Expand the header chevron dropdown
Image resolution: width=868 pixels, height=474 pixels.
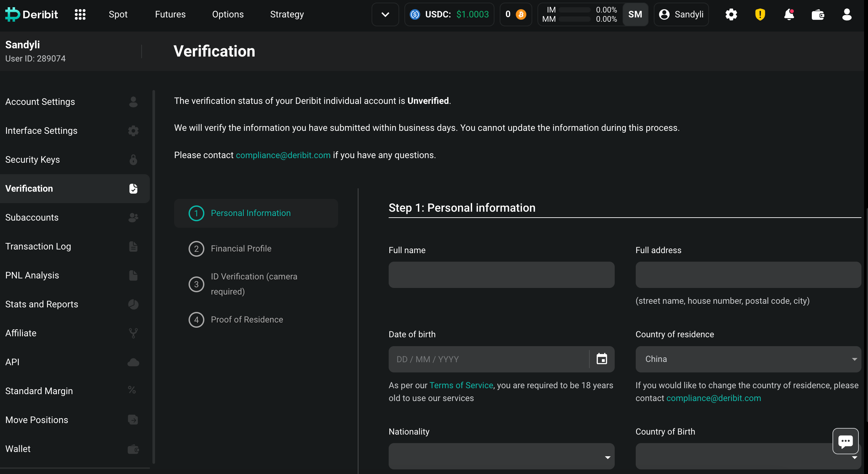(385, 14)
